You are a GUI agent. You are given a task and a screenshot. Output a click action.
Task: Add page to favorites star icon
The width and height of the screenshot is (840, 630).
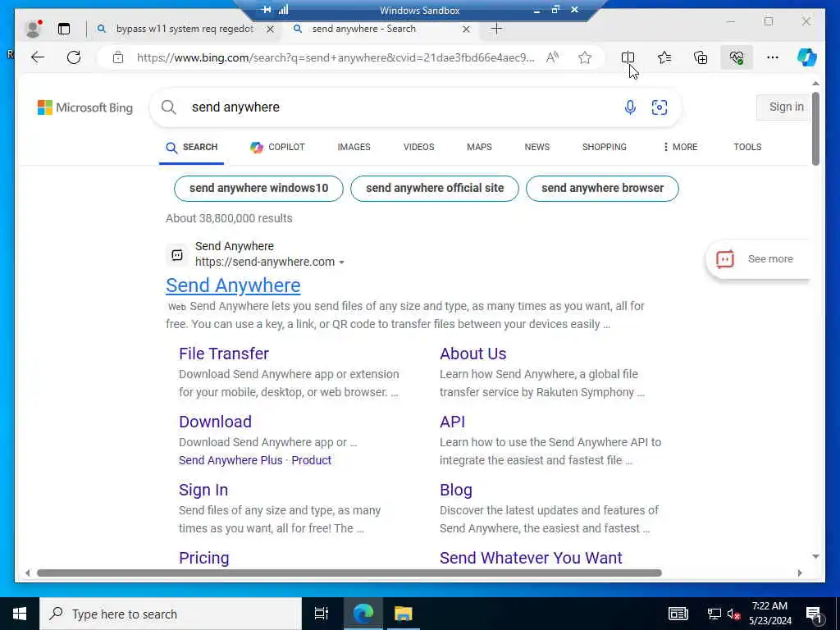coord(585,57)
